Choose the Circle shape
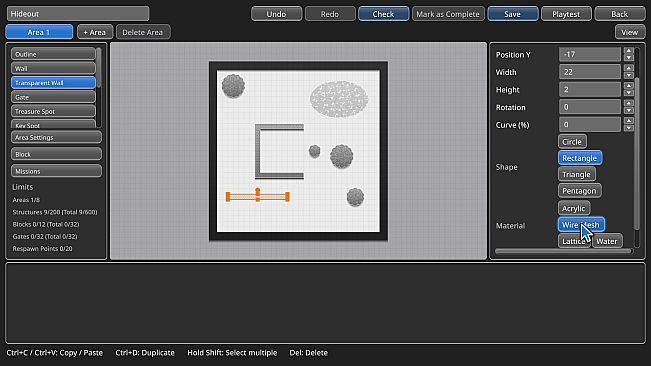 572,142
